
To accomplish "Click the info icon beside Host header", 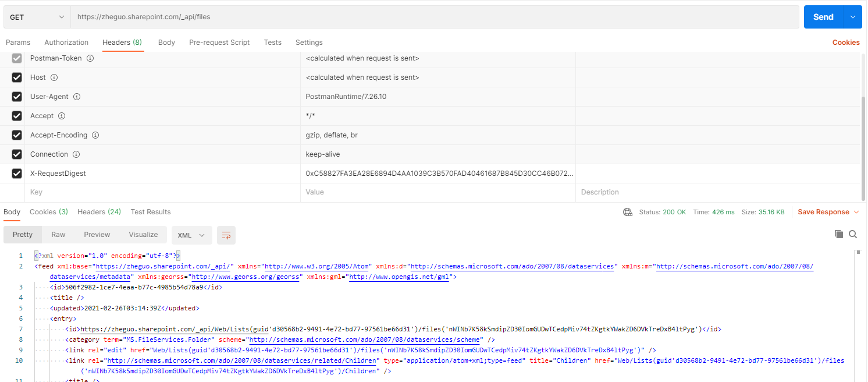I will [54, 77].
